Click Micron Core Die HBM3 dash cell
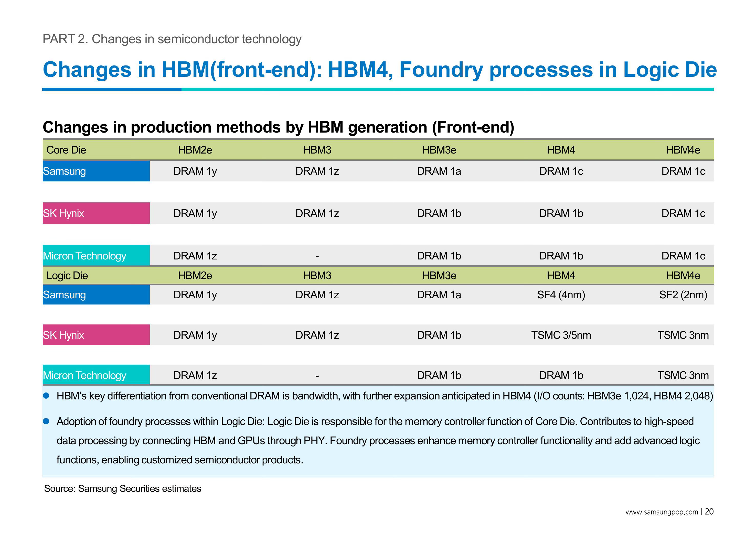 (x=317, y=256)
